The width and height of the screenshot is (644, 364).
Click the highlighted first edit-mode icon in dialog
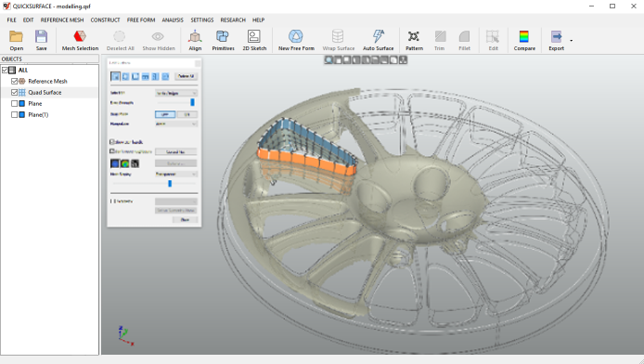(x=115, y=76)
